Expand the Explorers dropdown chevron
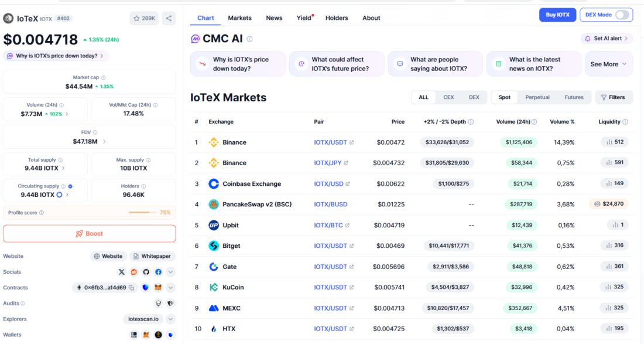Screen dimensions: 644x344 click(x=170, y=319)
